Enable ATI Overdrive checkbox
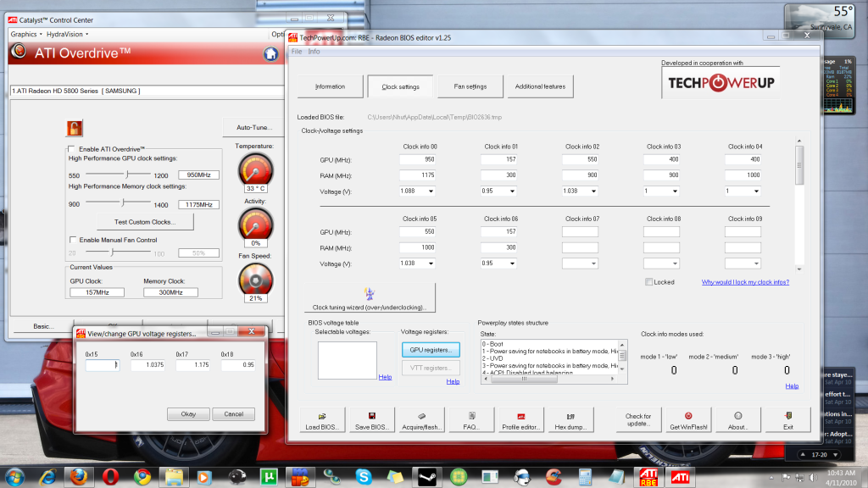Image resolution: width=868 pixels, height=488 pixels. [x=71, y=149]
